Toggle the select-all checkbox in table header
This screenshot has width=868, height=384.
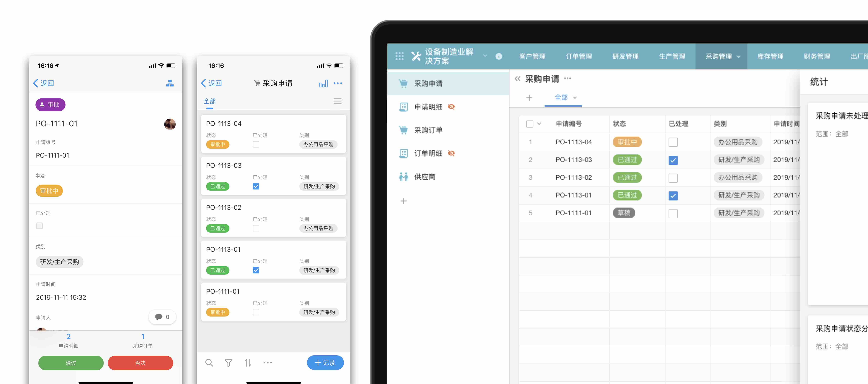pyautogui.click(x=530, y=124)
